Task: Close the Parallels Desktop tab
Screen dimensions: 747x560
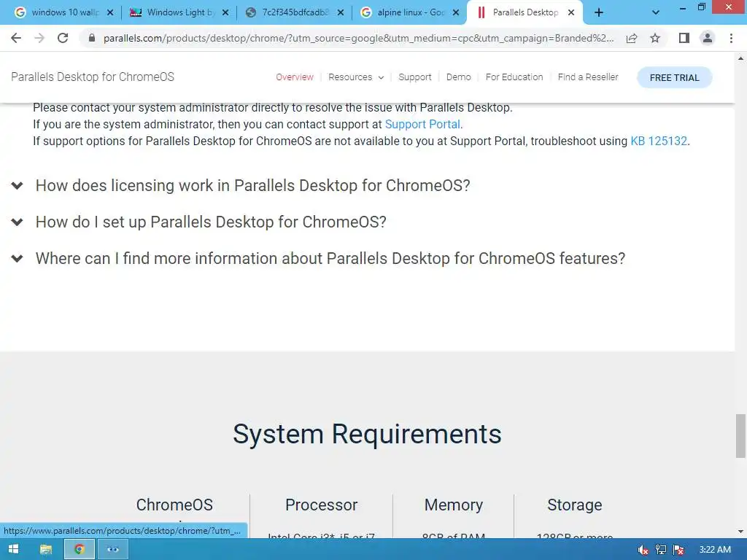Action: point(571,12)
